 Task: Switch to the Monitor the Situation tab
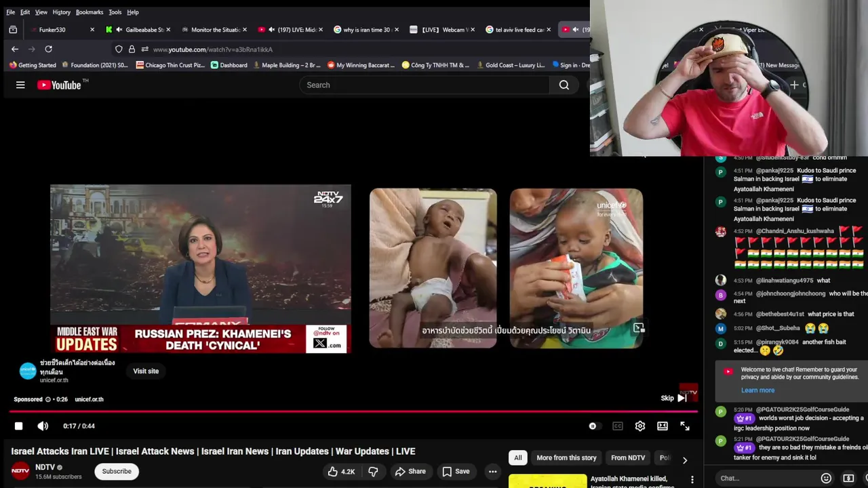coord(213,30)
